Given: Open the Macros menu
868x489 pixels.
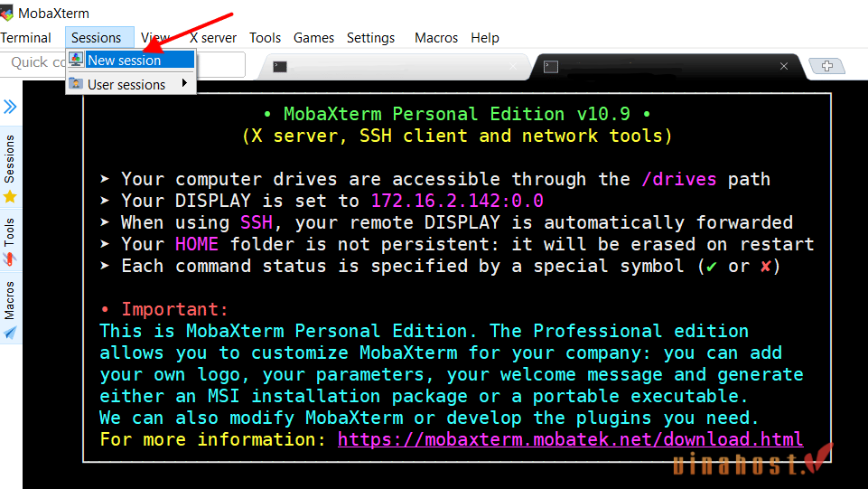Looking at the screenshot, I should pyautogui.click(x=436, y=38).
